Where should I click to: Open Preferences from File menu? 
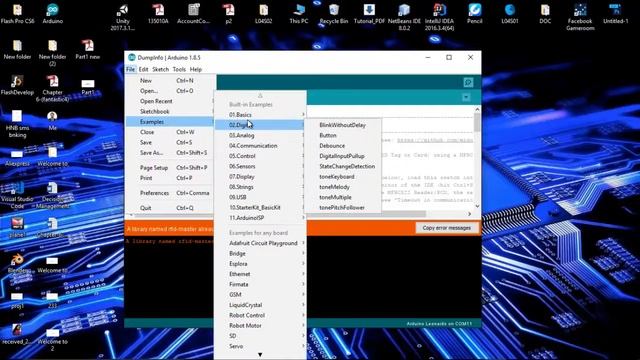tap(169, 193)
